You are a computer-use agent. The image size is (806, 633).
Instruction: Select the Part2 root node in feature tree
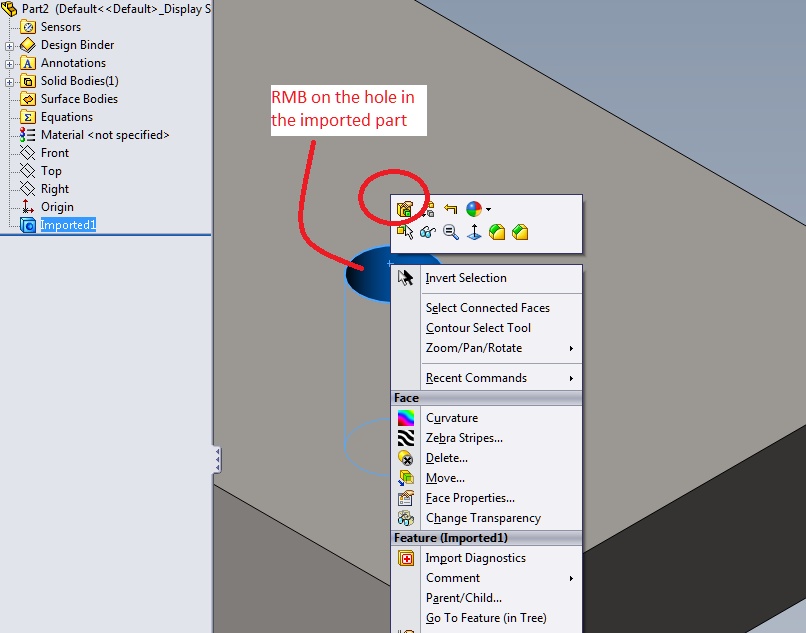click(x=116, y=9)
